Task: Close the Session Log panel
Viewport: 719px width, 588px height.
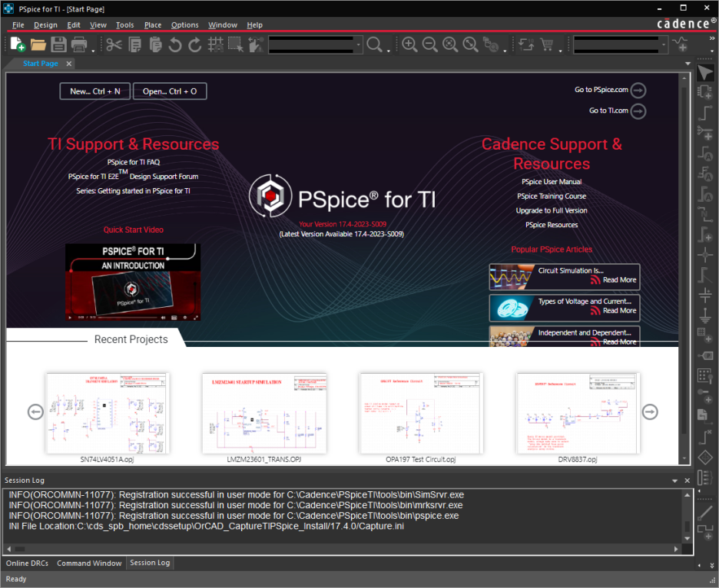Action: 687,481
